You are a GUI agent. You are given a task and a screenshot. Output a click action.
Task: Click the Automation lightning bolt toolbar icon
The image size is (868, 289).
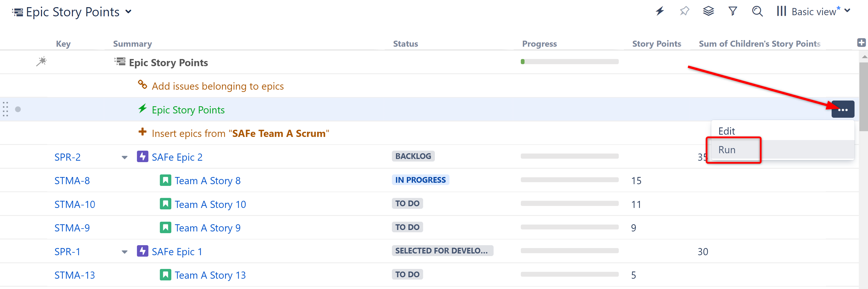(659, 11)
